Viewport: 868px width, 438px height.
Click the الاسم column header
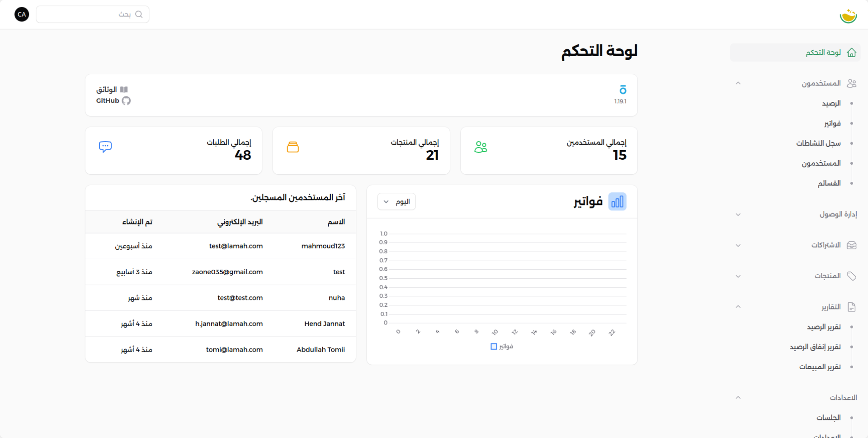[336, 222]
